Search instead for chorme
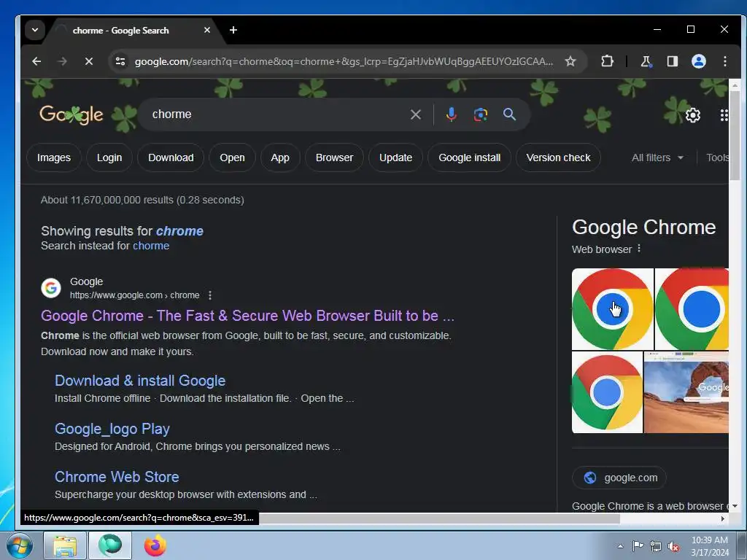Screen dimensions: 747x560 coord(150,246)
